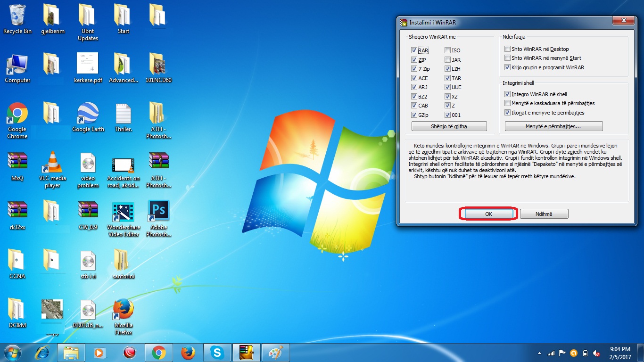644x362 pixels.
Task: Toggle the 001 checkbox
Action: pos(447,115)
